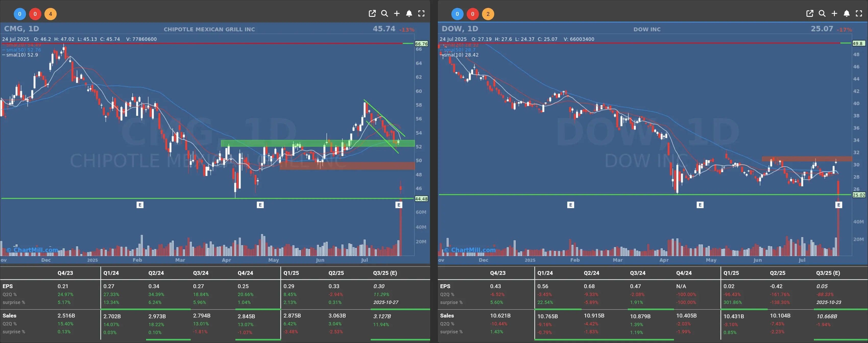
Task: Click the sma(10) 52.9 legend on CMG chart
Action: pos(20,55)
